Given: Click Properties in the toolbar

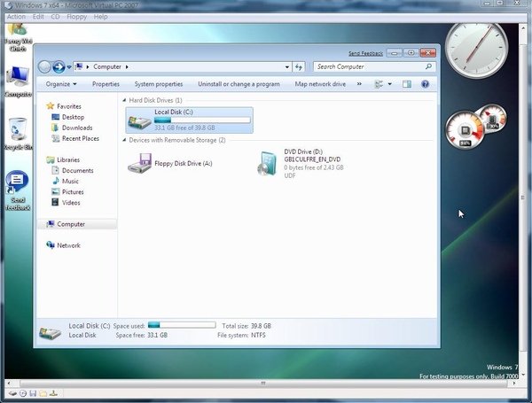Looking at the screenshot, I should [106, 84].
